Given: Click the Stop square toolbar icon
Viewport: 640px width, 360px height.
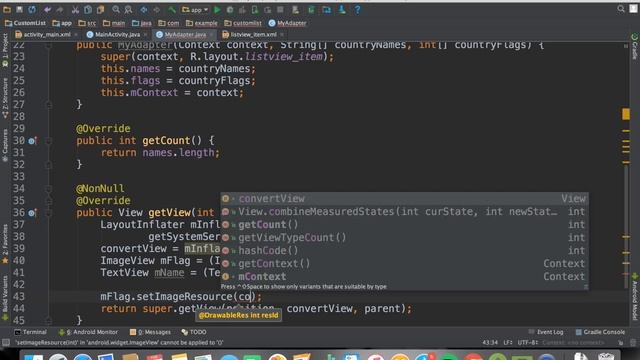Looking at the screenshot, I should click(x=280, y=9).
